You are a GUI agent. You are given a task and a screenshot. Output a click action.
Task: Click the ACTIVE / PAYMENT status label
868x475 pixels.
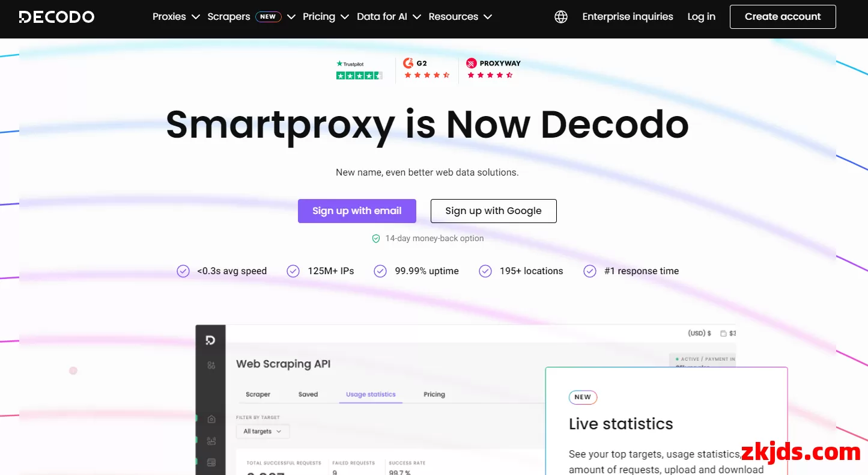tap(705, 359)
